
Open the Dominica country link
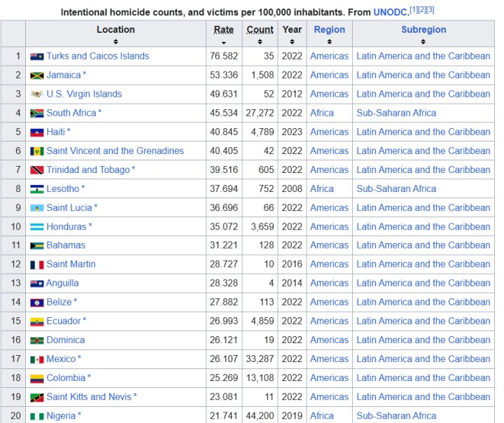click(x=66, y=340)
